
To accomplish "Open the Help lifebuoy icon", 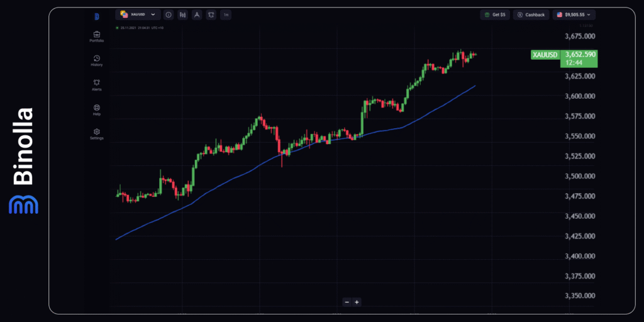I will click(96, 109).
